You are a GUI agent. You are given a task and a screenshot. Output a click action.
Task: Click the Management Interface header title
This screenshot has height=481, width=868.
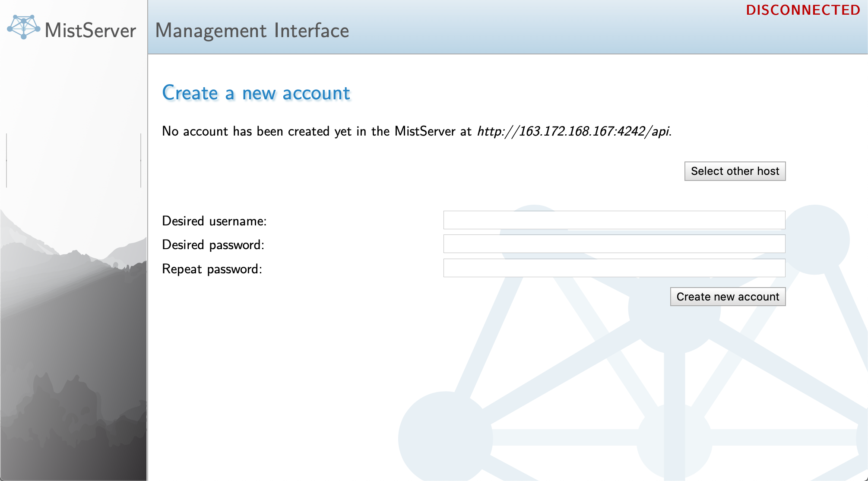(252, 31)
